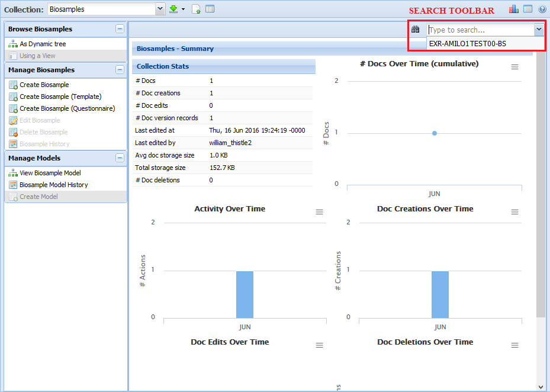Open View Biosample Model
550x392 pixels.
tap(50, 173)
